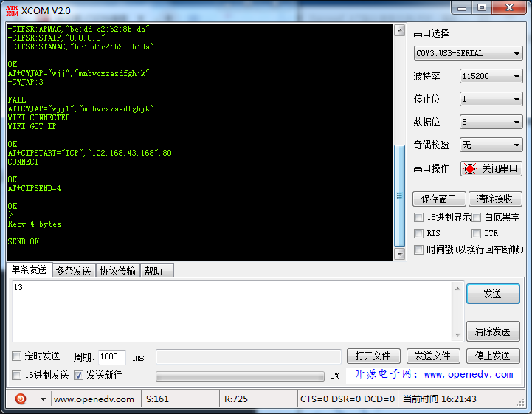Click the 打开文件 open file button
Image resolution: width=532 pixels, height=414 pixels.
(x=373, y=356)
